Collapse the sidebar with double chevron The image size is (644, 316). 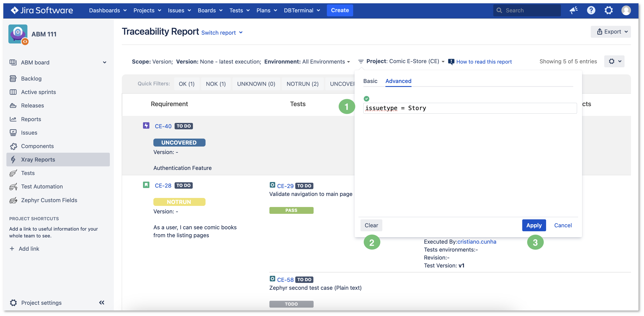pyautogui.click(x=101, y=303)
